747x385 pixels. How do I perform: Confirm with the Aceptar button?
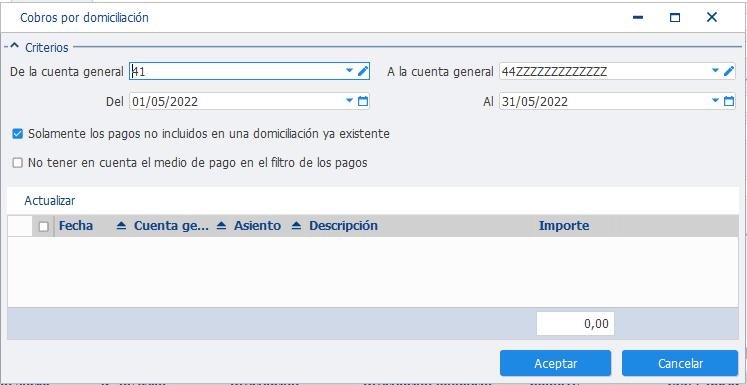pyautogui.click(x=555, y=364)
